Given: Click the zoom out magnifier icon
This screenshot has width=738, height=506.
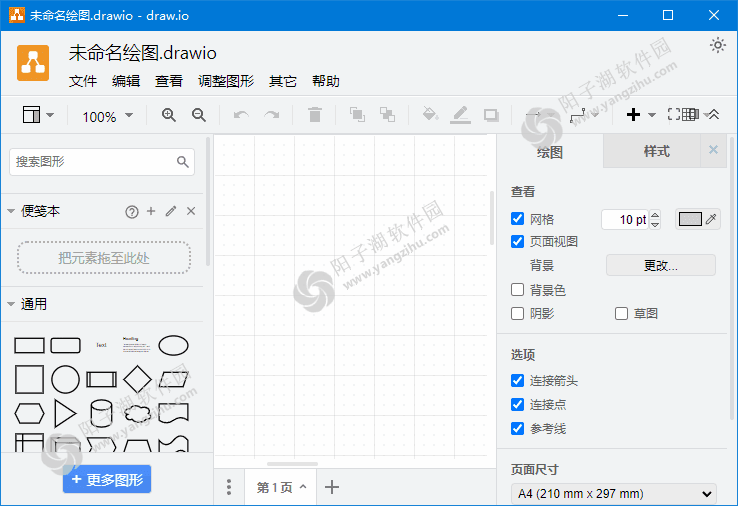Looking at the screenshot, I should [199, 115].
